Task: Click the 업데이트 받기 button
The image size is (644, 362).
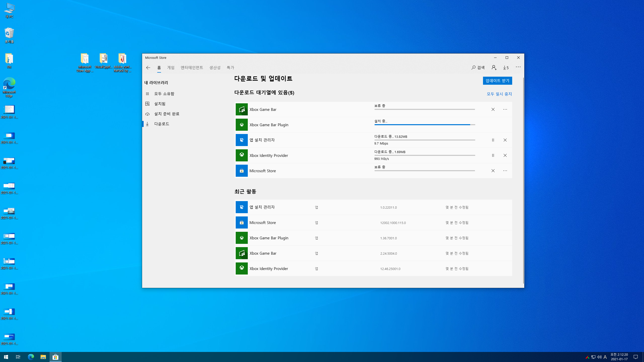Action: click(497, 81)
